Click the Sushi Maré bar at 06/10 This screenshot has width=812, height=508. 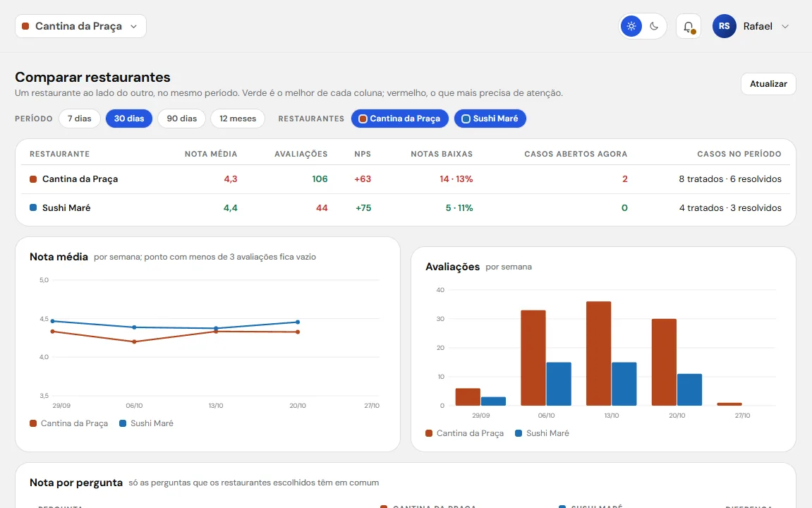pyautogui.click(x=559, y=385)
